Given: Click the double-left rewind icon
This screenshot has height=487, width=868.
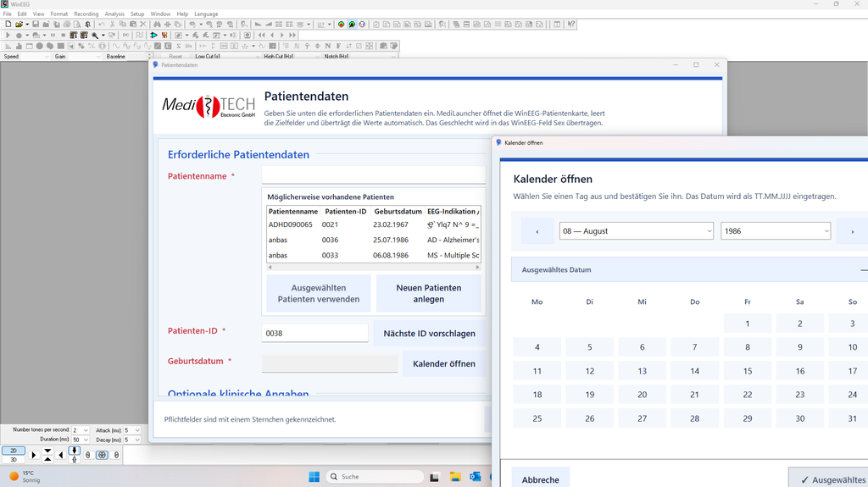Looking at the screenshot, I should coord(261,35).
